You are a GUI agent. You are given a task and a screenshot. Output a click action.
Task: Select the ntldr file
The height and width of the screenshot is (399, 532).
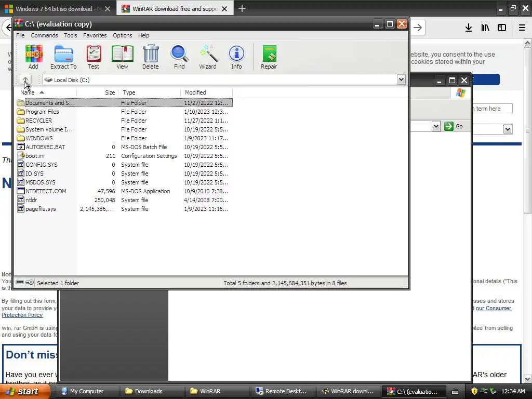(x=124, y=200)
